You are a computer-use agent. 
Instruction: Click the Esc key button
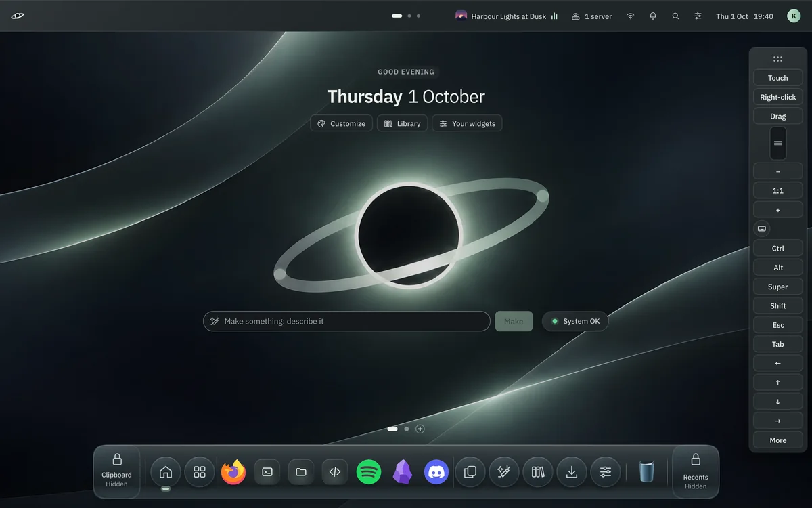tap(778, 325)
